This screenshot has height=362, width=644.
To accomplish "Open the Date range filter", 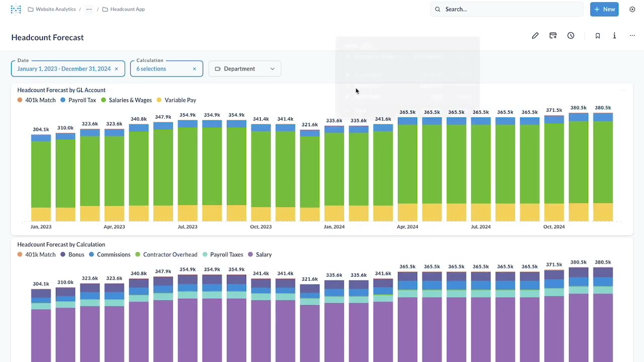I will click(x=68, y=69).
